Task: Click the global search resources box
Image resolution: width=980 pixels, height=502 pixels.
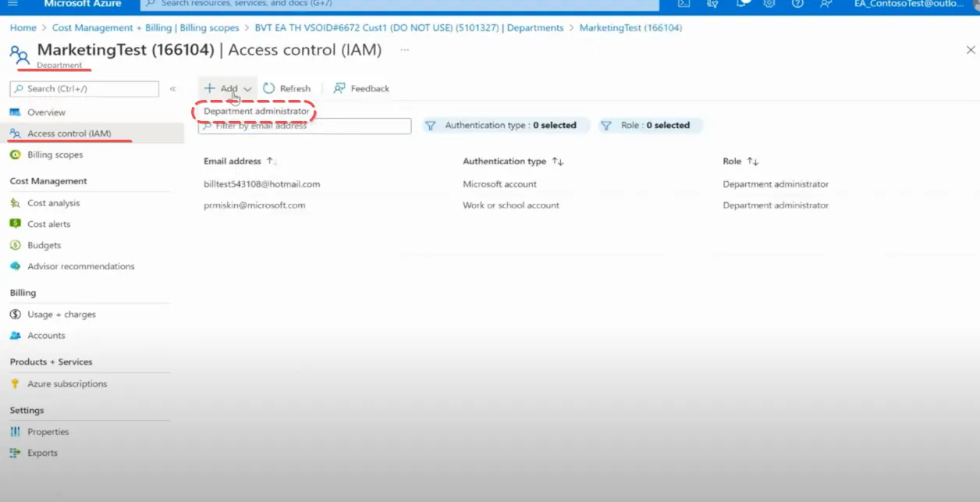Action: [x=399, y=3]
